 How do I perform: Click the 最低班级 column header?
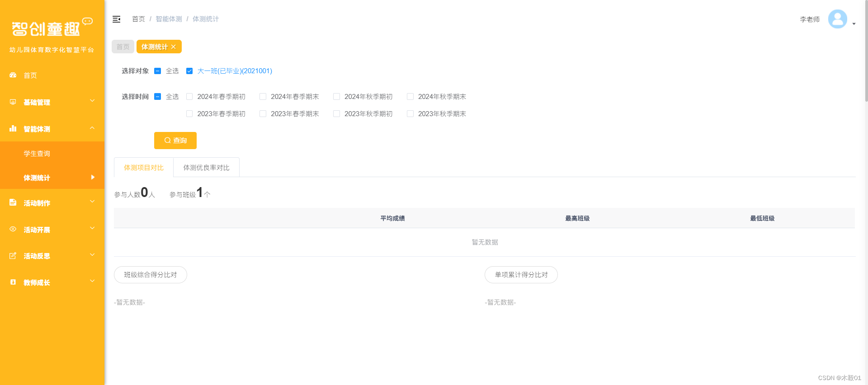pos(762,218)
